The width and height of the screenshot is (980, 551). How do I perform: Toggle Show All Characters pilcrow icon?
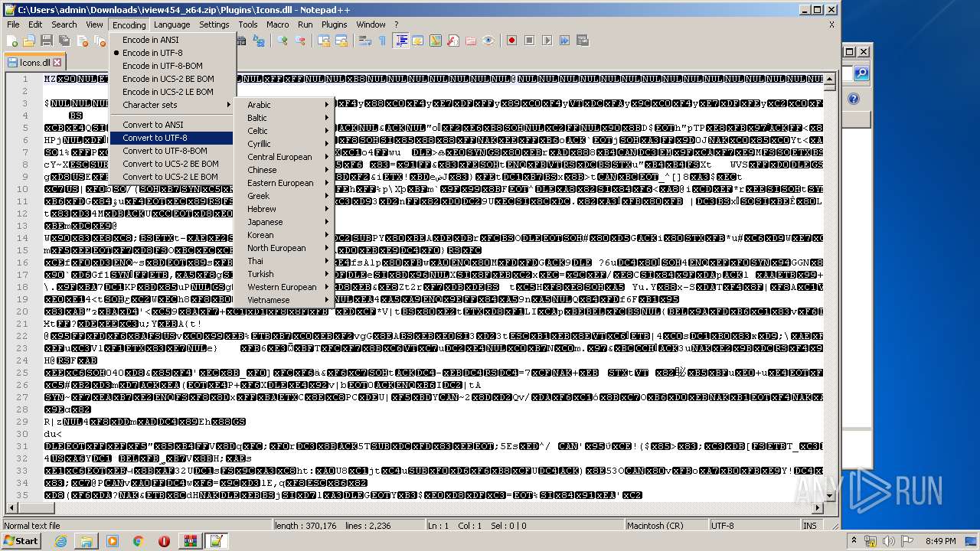(x=382, y=41)
